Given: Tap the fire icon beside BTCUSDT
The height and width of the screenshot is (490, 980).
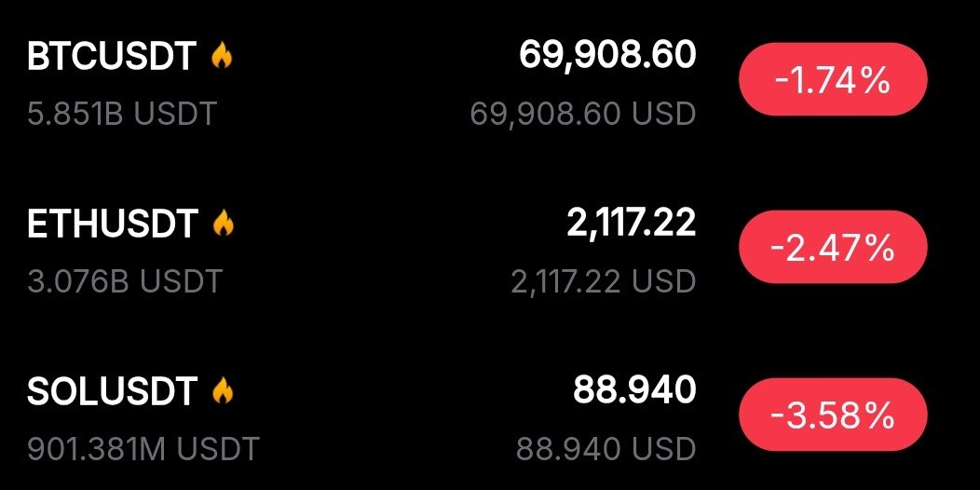Looking at the screenshot, I should coord(222,57).
